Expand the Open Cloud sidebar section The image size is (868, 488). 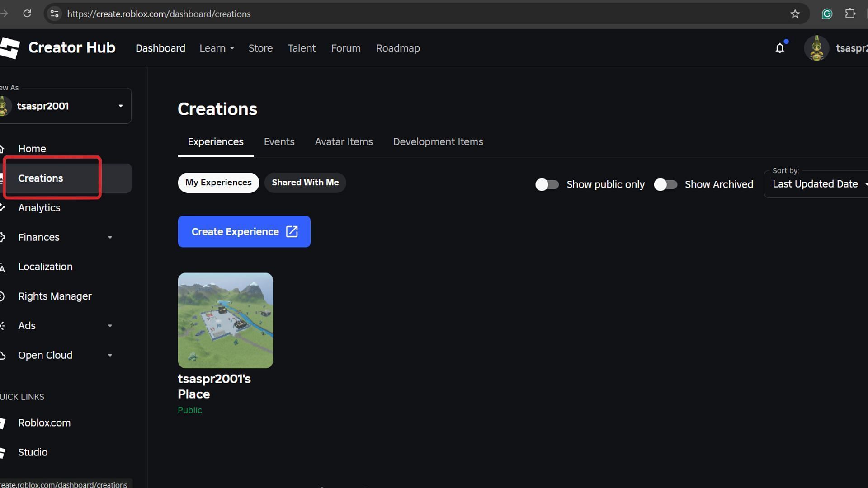coord(110,355)
